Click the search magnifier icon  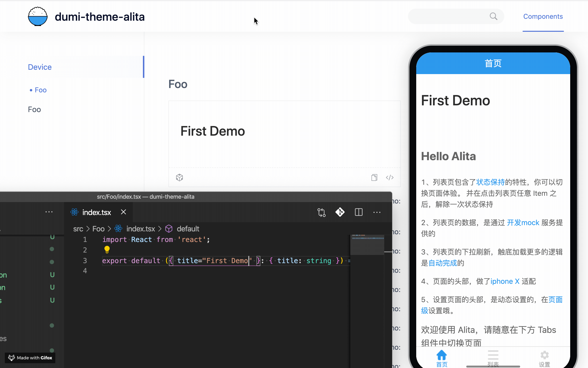click(x=493, y=16)
